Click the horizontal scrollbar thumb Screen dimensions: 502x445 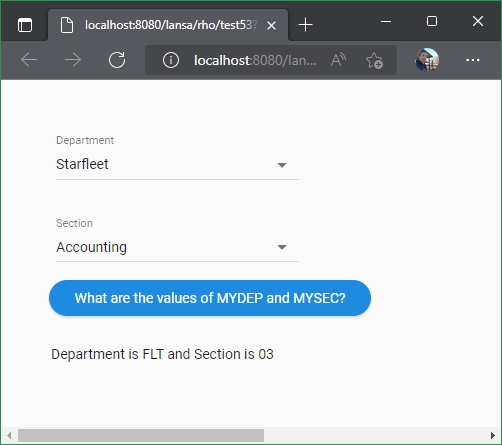tap(141, 435)
